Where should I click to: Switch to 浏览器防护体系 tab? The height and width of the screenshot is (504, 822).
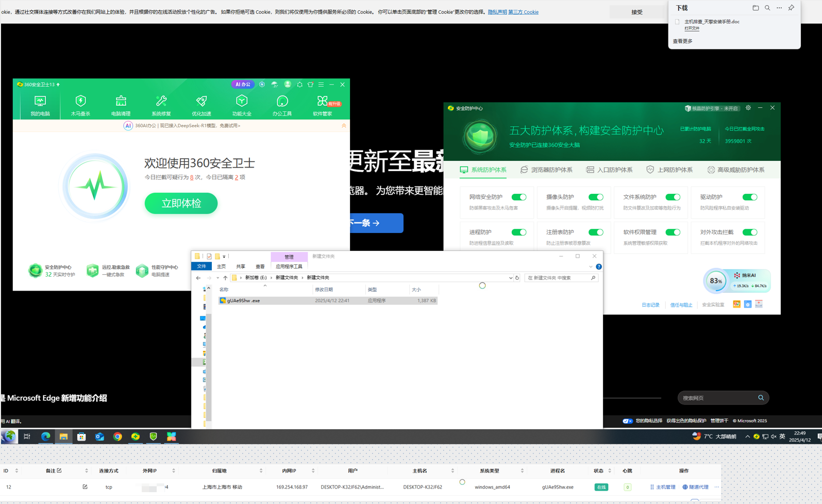[x=546, y=170]
